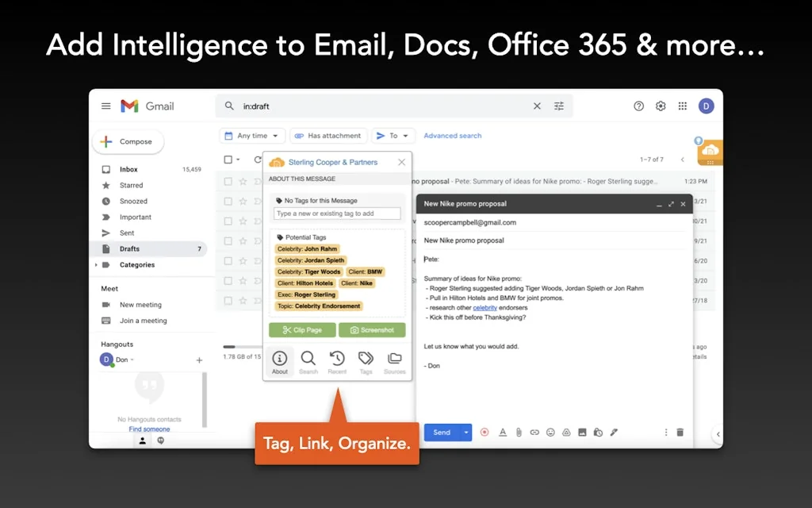Select the checkbox of the 1:23 PM draft
The width and height of the screenshot is (812, 508).
pyautogui.click(x=228, y=182)
